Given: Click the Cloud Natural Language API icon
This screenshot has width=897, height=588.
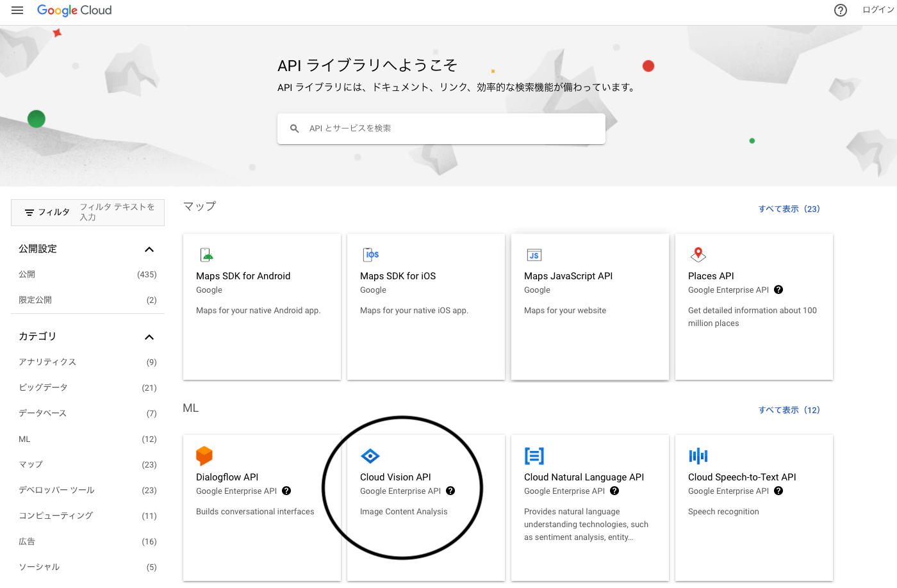Looking at the screenshot, I should [x=534, y=456].
